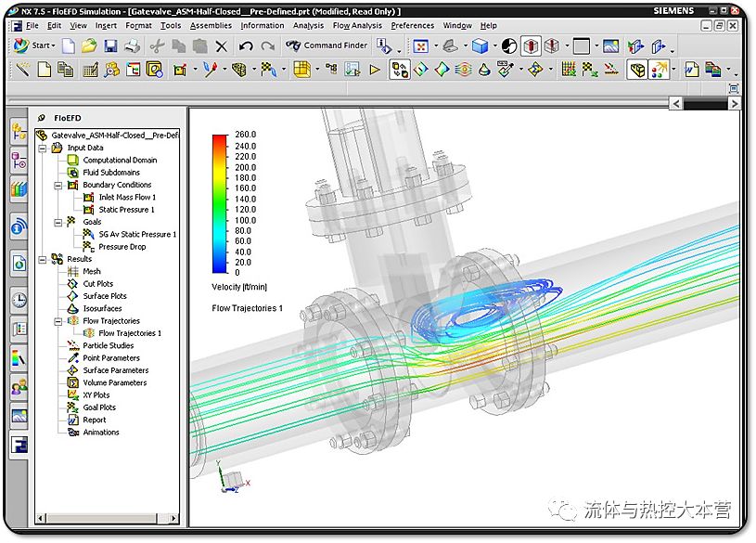
Task: Click the Delete X icon in toolbar
Action: pos(221,45)
